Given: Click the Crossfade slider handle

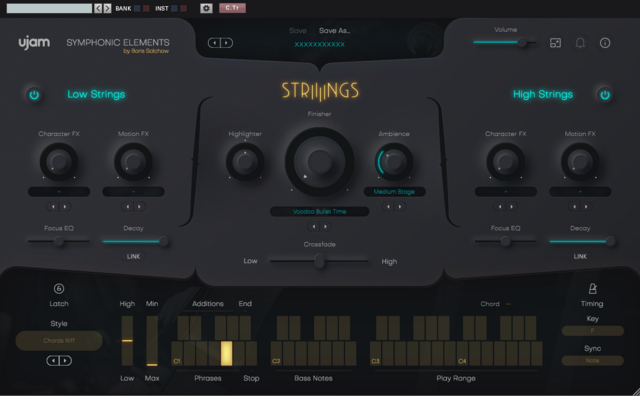Looking at the screenshot, I should click(320, 261).
